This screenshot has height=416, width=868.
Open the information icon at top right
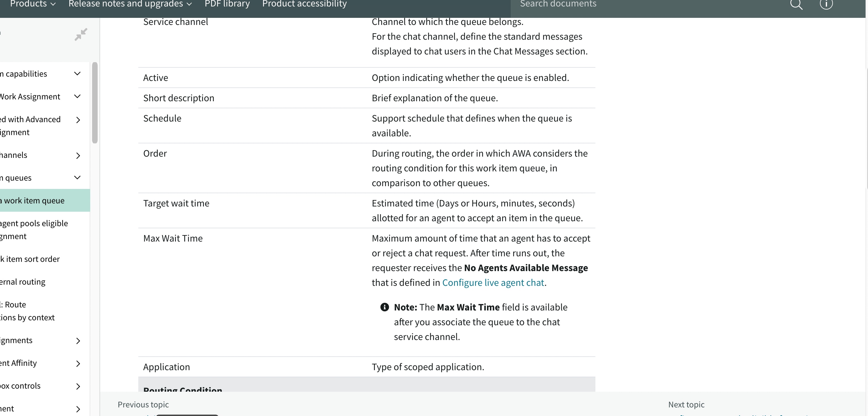pos(826,5)
